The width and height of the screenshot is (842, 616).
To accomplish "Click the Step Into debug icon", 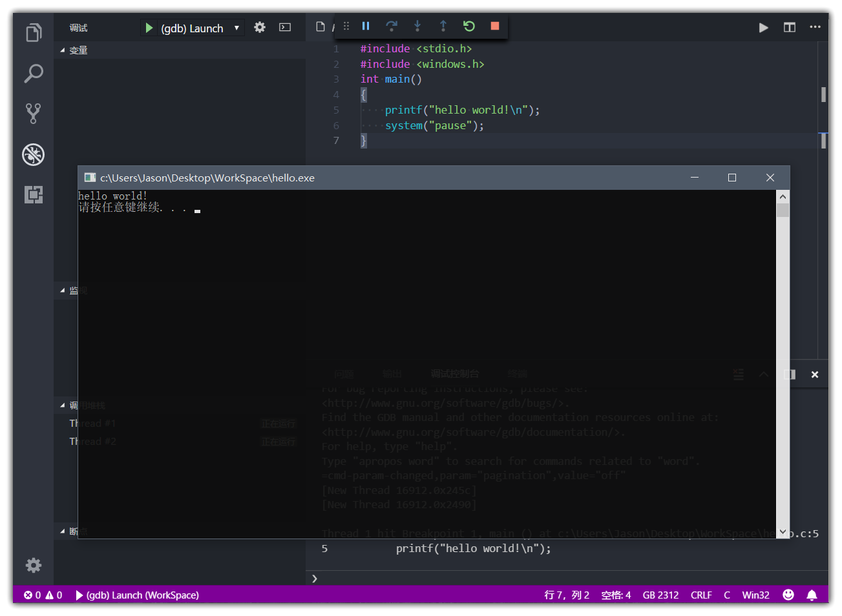I will tap(417, 26).
